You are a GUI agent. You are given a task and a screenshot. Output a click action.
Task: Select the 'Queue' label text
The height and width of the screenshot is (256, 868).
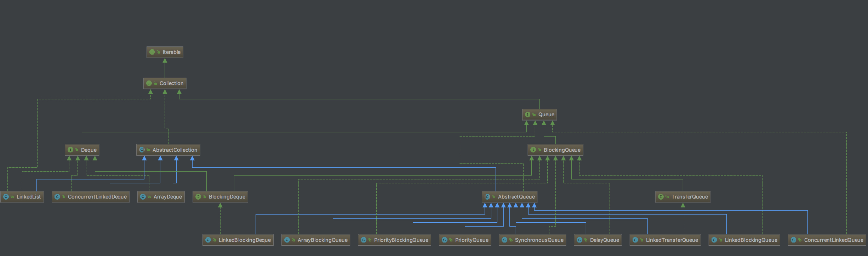pyautogui.click(x=546, y=115)
